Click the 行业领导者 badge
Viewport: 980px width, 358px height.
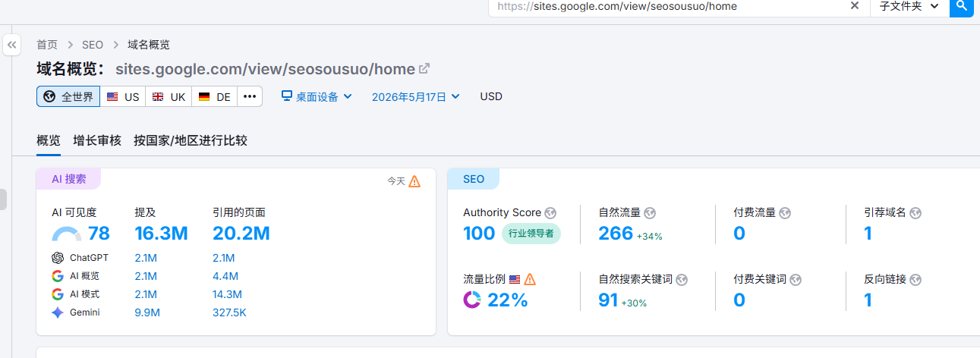click(x=531, y=234)
